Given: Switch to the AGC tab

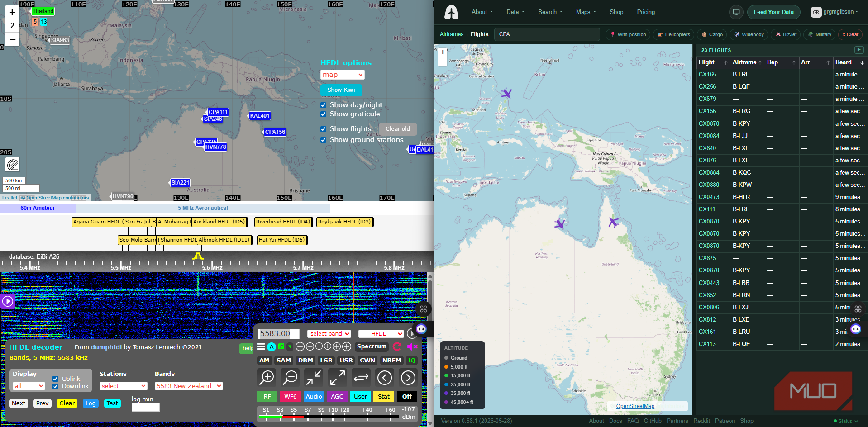Looking at the screenshot, I should point(337,397).
